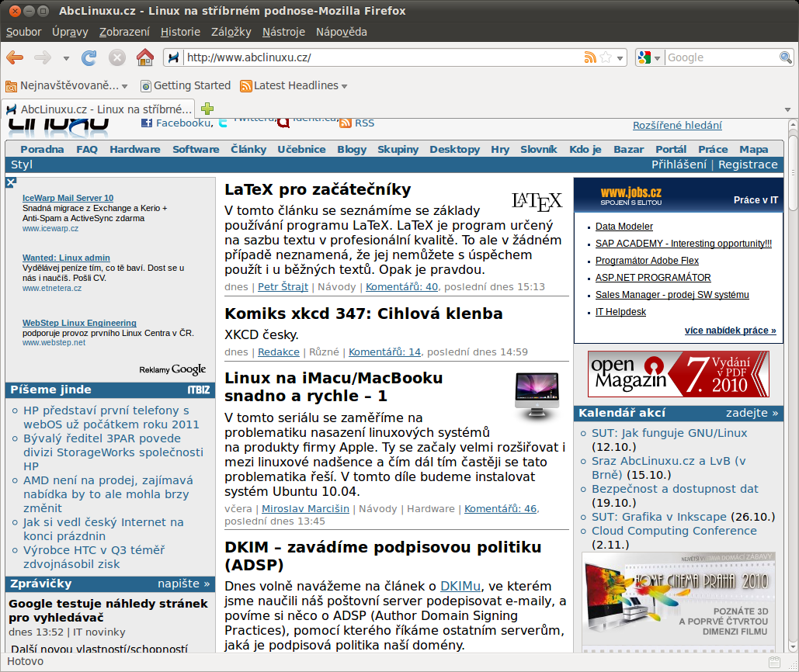Open the address bar history dropdown

[620, 58]
